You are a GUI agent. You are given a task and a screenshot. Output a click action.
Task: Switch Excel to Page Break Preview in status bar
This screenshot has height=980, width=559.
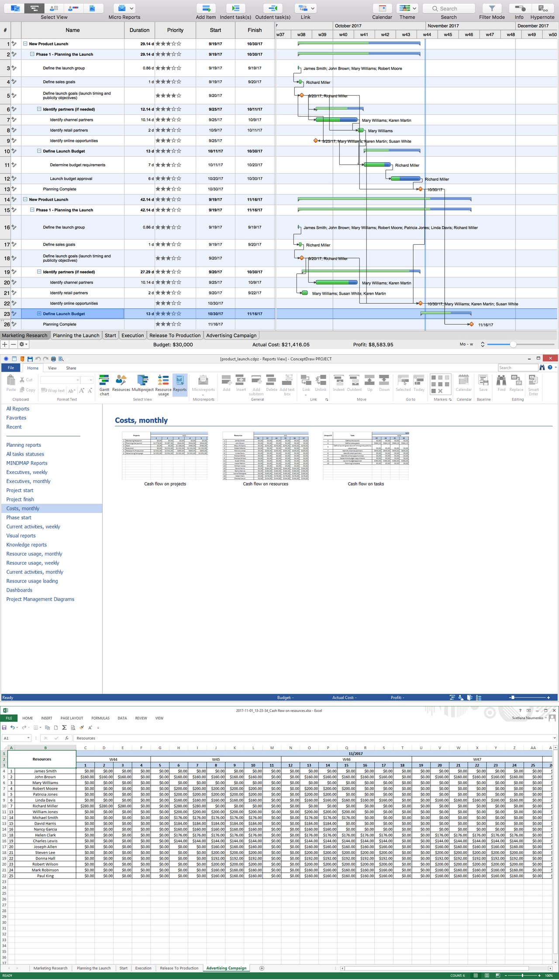pos(498,976)
